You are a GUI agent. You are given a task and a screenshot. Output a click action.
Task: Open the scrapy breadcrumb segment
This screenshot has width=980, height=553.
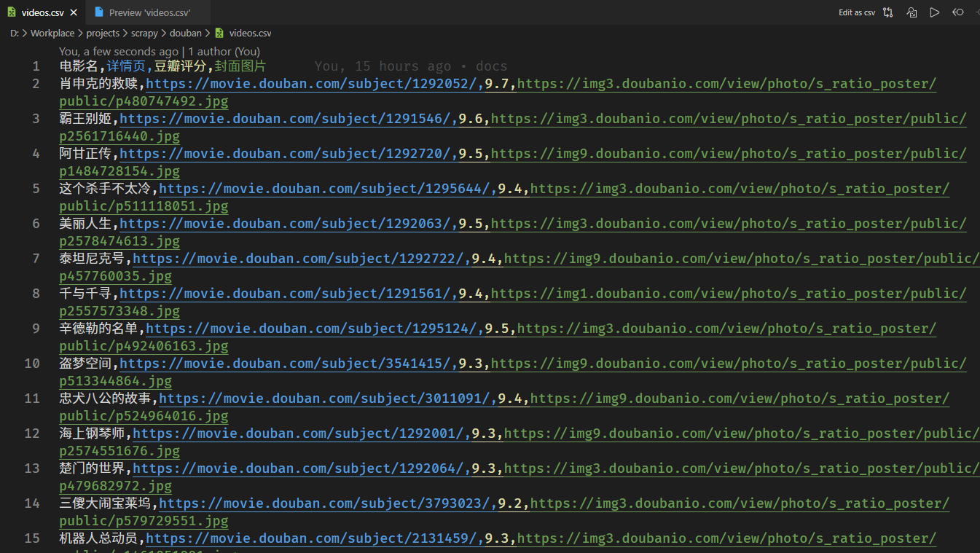[144, 33]
